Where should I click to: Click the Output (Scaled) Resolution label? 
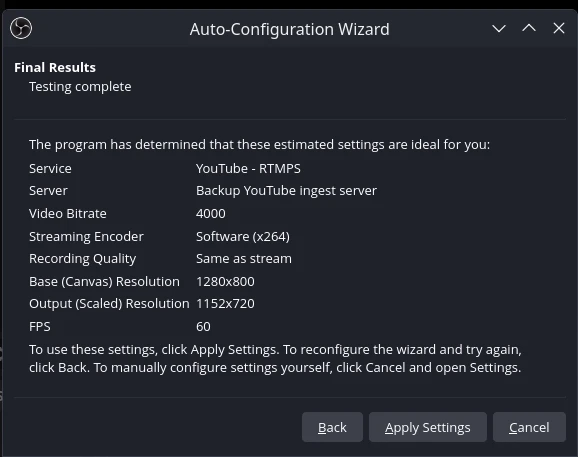(x=109, y=304)
